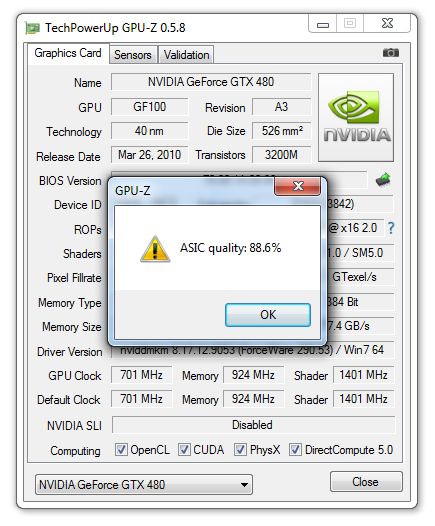Click the Close button at bottom

(366, 482)
